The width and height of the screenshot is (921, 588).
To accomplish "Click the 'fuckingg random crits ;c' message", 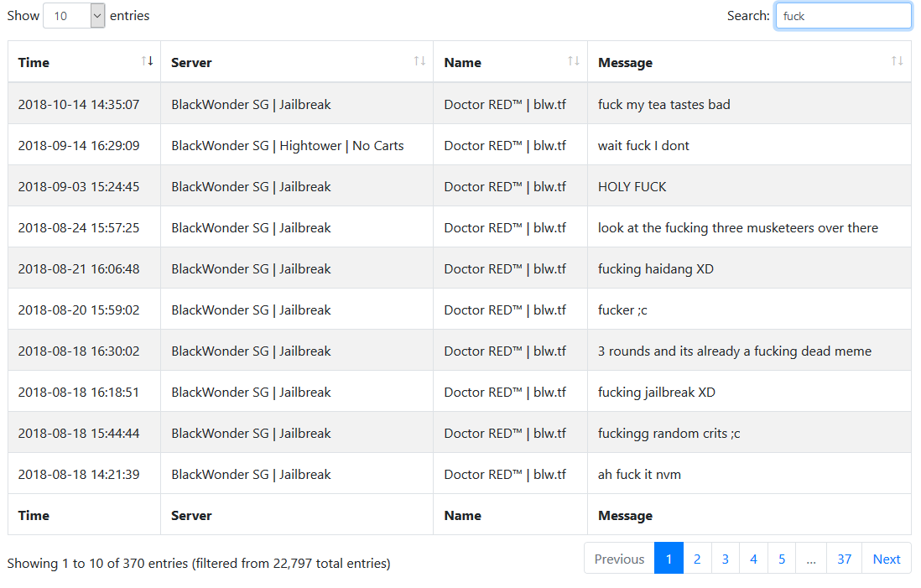I will coord(669,434).
